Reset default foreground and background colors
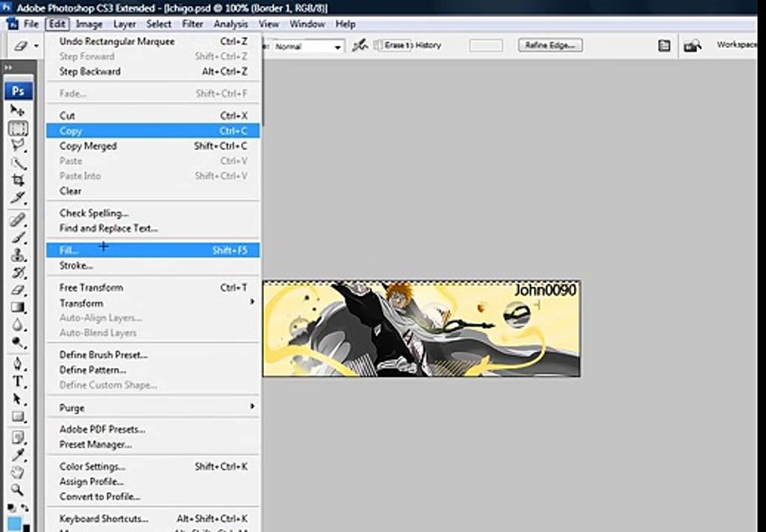 click(12, 508)
